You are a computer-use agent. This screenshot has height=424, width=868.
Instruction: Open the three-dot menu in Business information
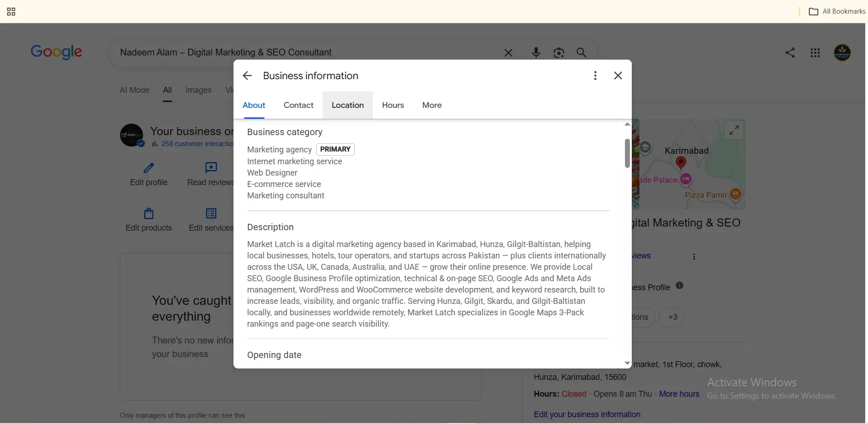595,76
